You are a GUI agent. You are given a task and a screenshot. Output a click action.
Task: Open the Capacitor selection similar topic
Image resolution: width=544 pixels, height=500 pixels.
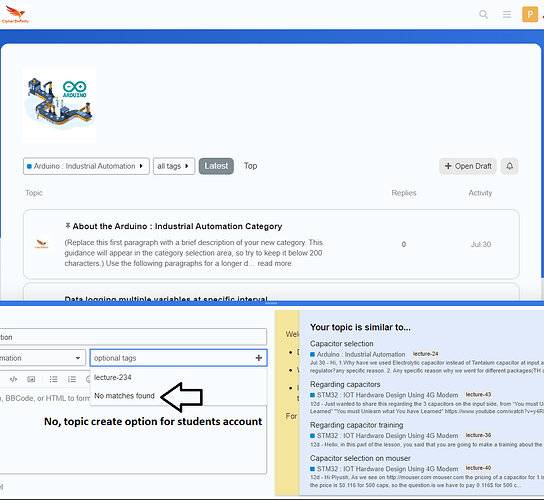coord(341,344)
